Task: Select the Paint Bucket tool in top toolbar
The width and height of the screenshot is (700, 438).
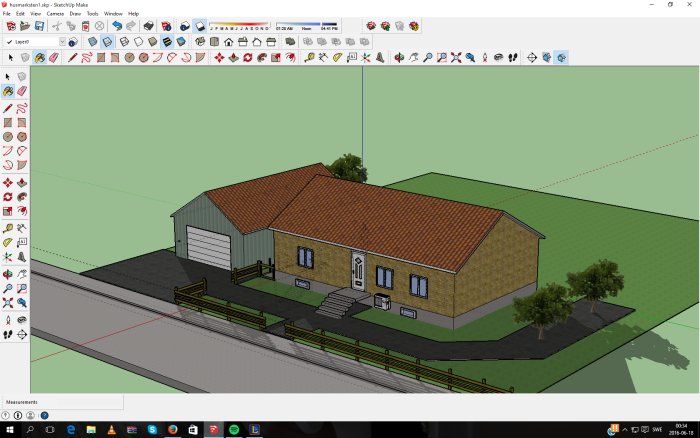Action: click(40, 58)
